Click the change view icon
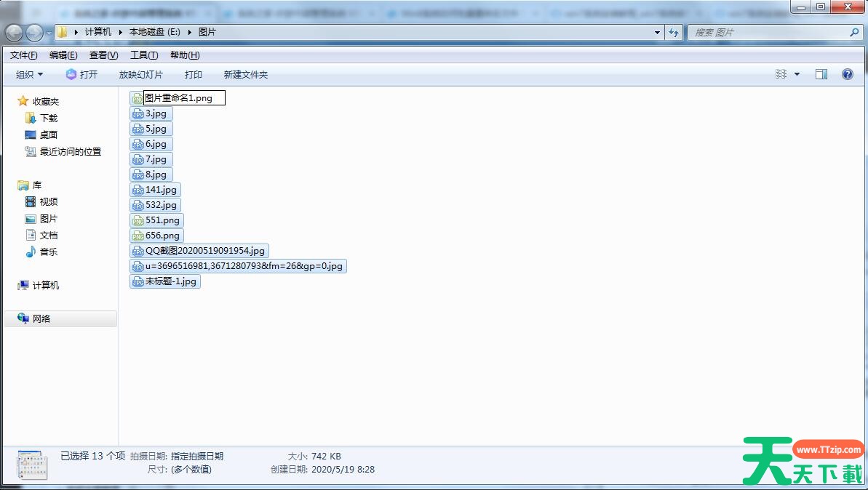This screenshot has height=490, width=868. tap(781, 74)
